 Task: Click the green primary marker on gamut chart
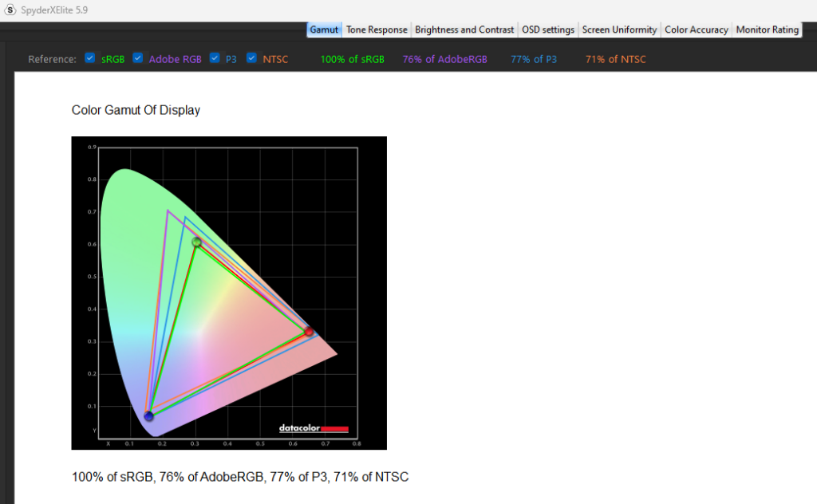tap(196, 242)
